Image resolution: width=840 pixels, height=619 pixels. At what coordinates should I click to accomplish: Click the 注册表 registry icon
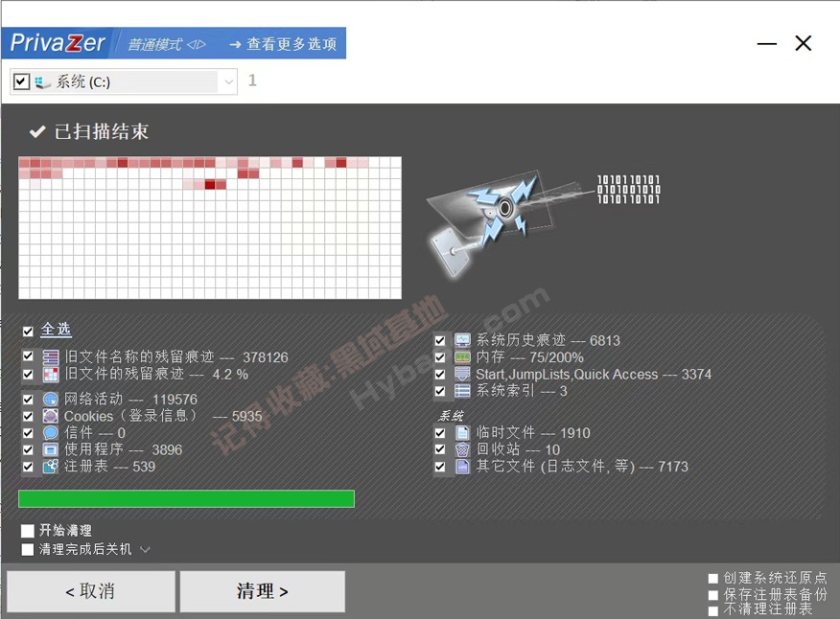[51, 467]
